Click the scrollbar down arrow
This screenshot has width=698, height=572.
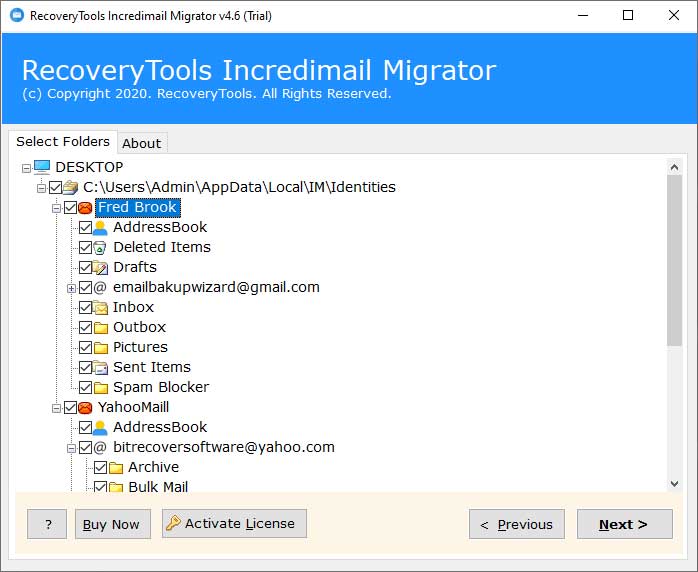tap(674, 484)
